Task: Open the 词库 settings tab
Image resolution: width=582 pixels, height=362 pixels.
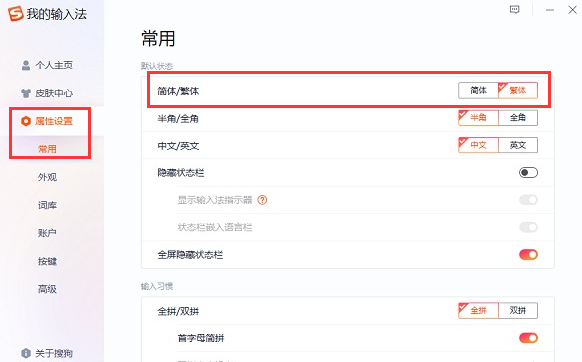Action: click(x=47, y=205)
